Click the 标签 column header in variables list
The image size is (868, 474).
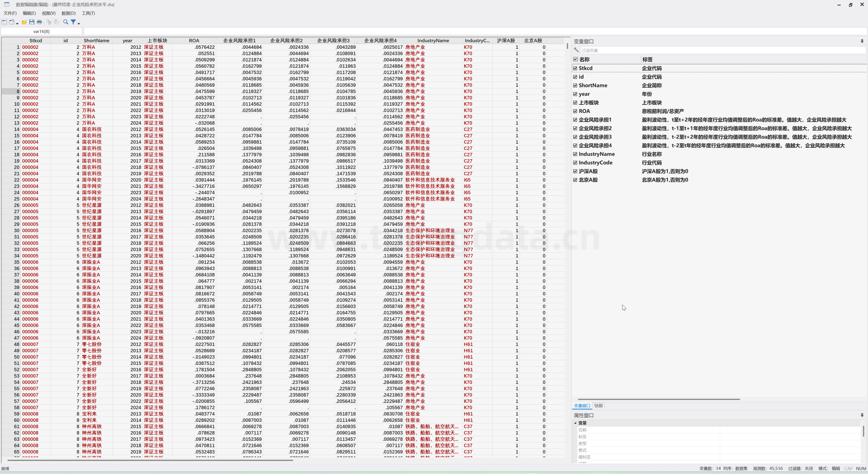click(x=647, y=59)
